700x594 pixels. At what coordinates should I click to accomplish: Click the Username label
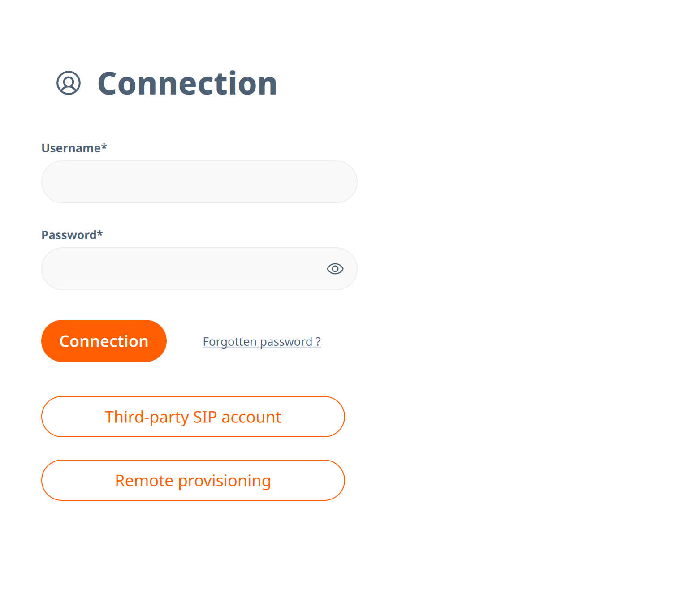pyautogui.click(x=74, y=148)
